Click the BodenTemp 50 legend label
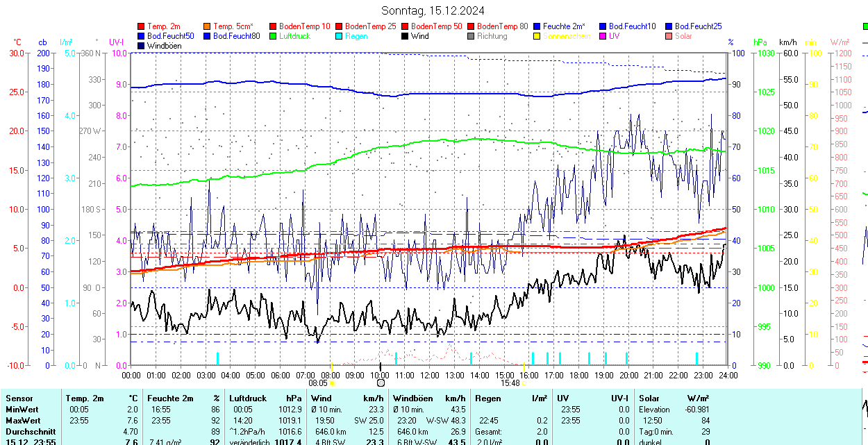This screenshot has height=445, width=868. (x=436, y=26)
